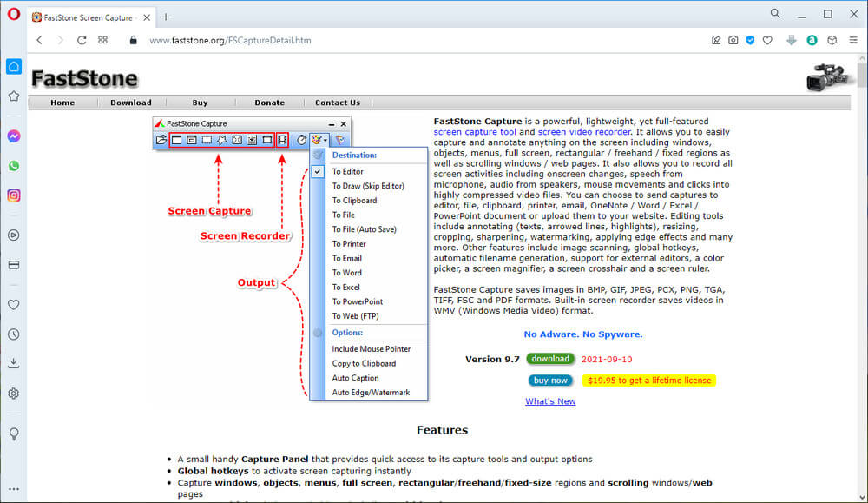Click the camcorder image in page header
868x503 pixels.
[x=827, y=77]
